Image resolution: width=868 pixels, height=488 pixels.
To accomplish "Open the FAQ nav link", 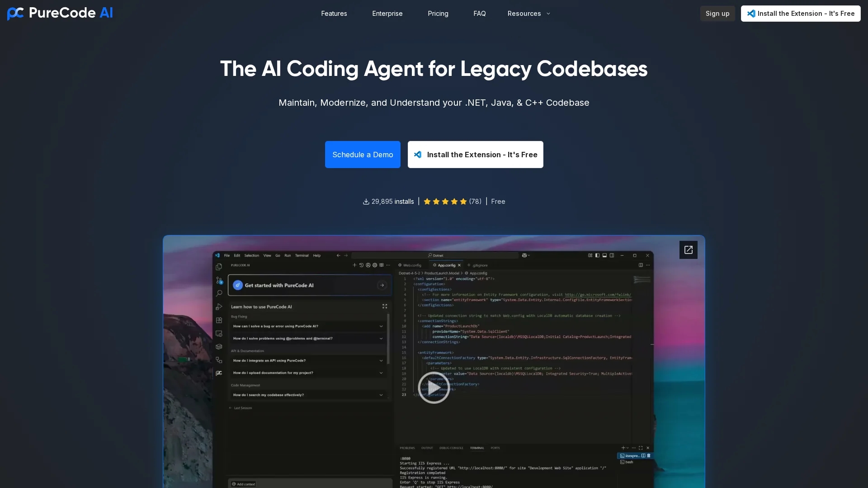I will (480, 14).
